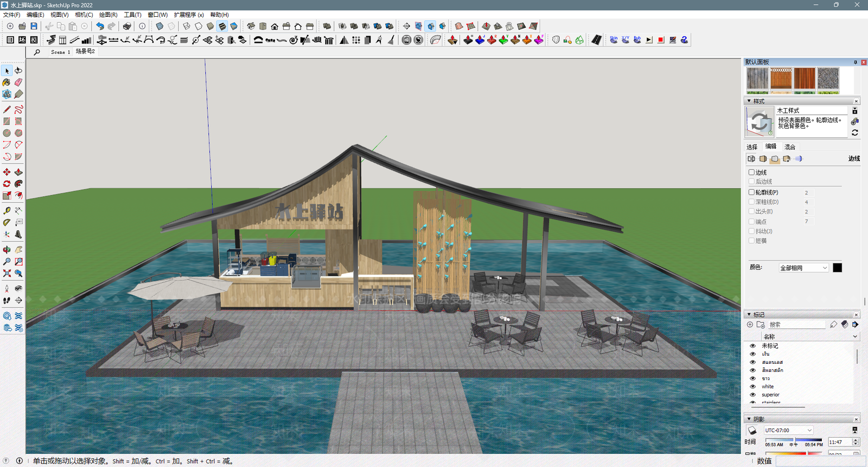Click the Print icon in toolbar
868x467 pixels.
(x=127, y=26)
